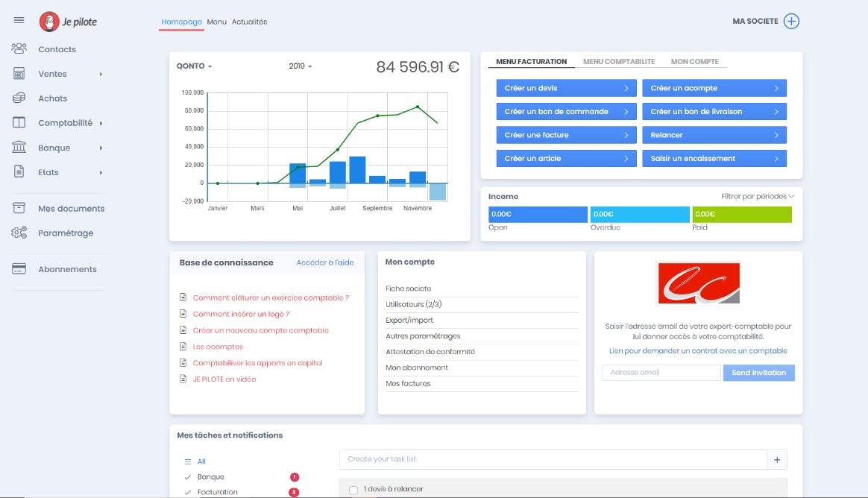The image size is (868, 498).
Task: Click the Créer une facture button
Action: (566, 135)
